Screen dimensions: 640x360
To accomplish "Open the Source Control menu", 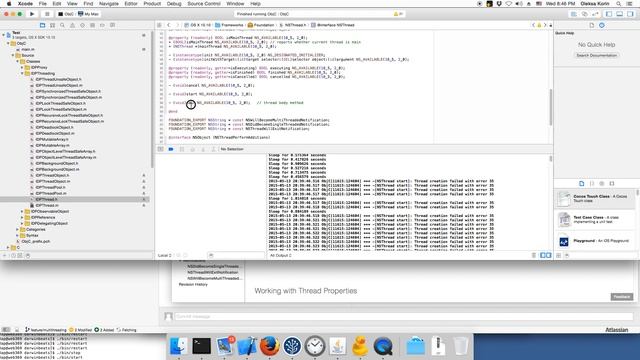I will point(204,4).
